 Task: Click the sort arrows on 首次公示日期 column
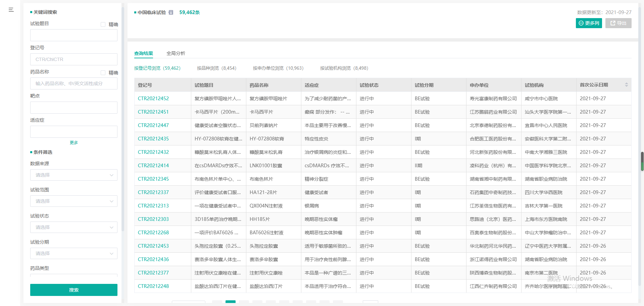pos(626,85)
